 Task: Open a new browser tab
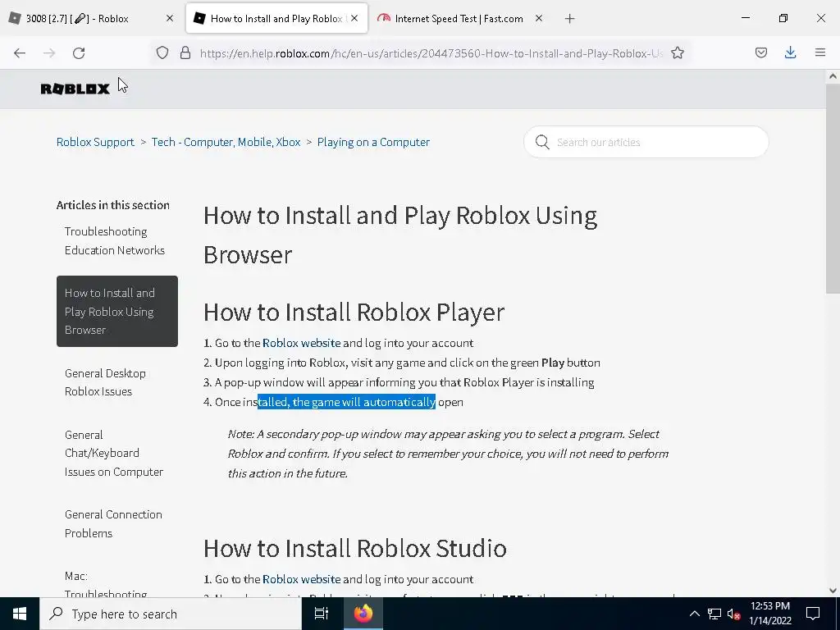coord(569,19)
